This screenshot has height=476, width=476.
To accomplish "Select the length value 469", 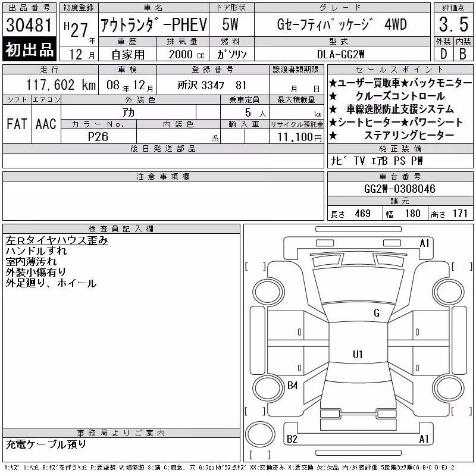I will pos(363,214).
